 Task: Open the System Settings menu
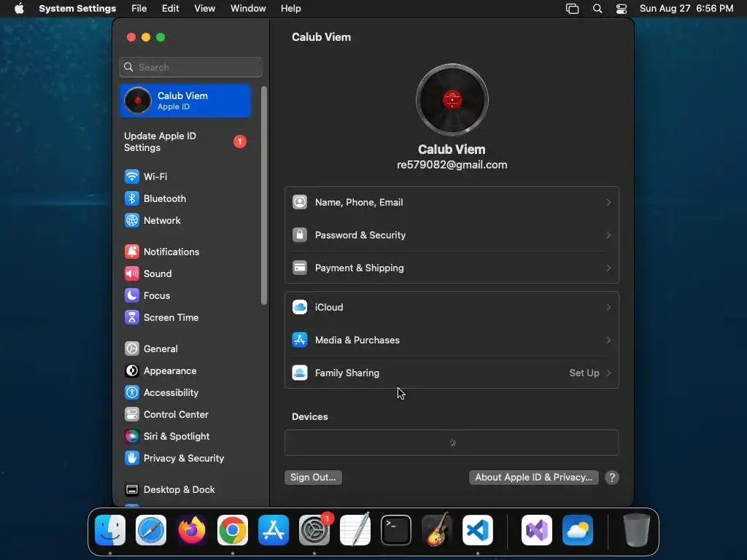pyautogui.click(x=77, y=9)
